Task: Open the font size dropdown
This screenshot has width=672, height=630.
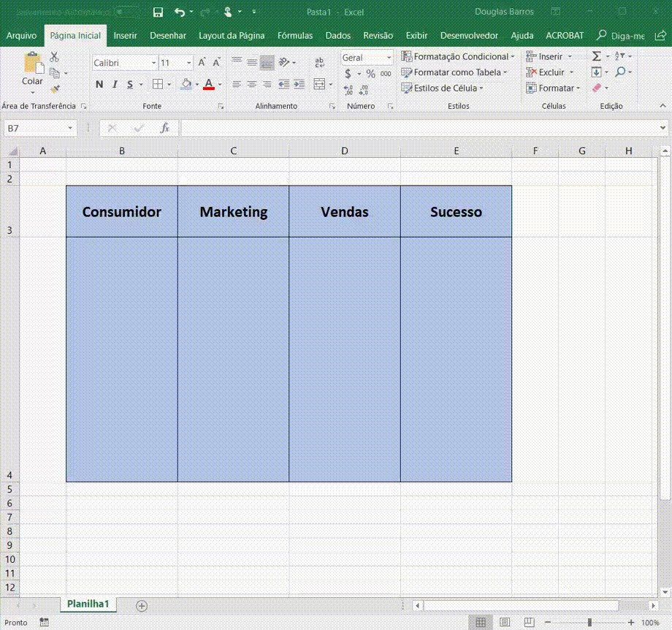Action: coord(188,63)
